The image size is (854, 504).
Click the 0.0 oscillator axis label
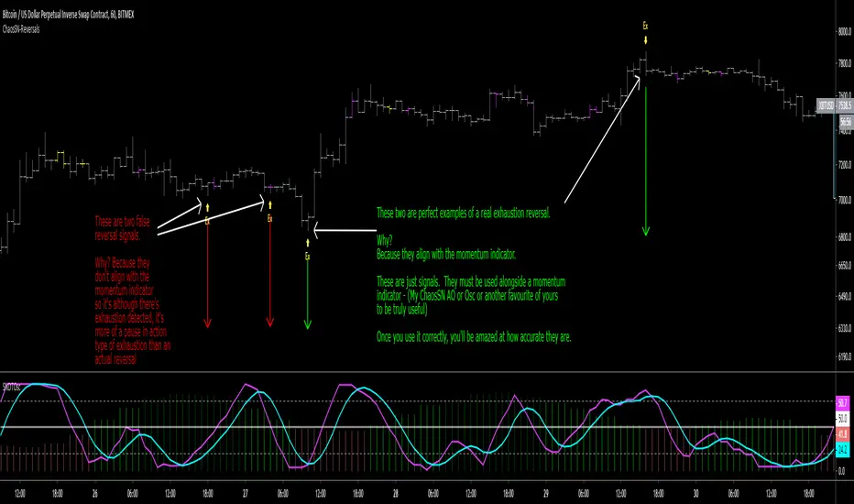point(842,471)
